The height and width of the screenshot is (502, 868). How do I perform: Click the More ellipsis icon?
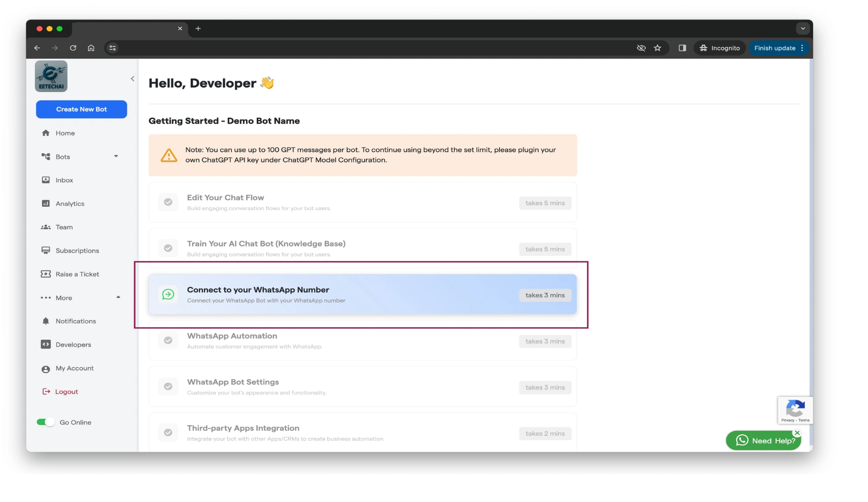pyautogui.click(x=46, y=298)
